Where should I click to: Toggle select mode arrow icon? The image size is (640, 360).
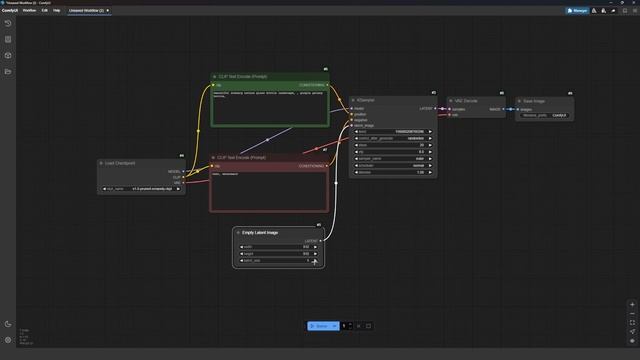pos(632,331)
